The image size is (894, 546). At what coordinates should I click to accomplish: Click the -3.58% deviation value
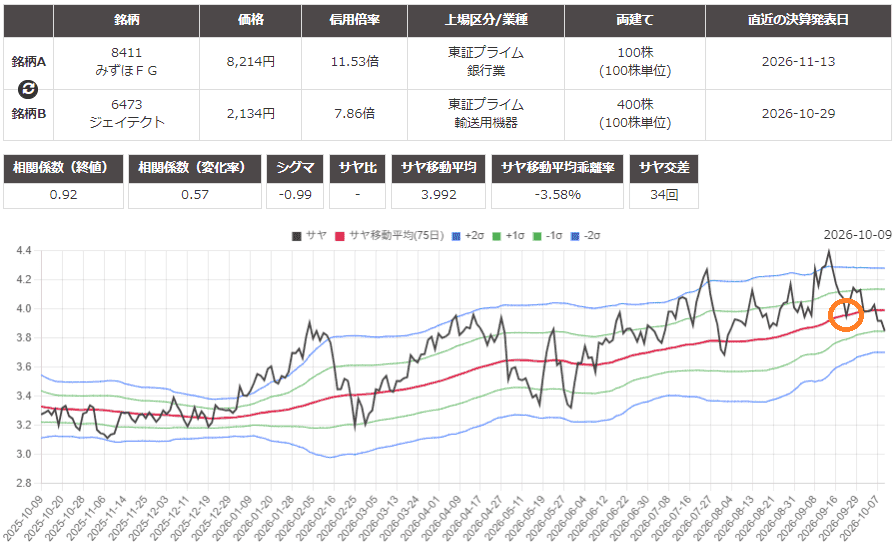coord(558,195)
